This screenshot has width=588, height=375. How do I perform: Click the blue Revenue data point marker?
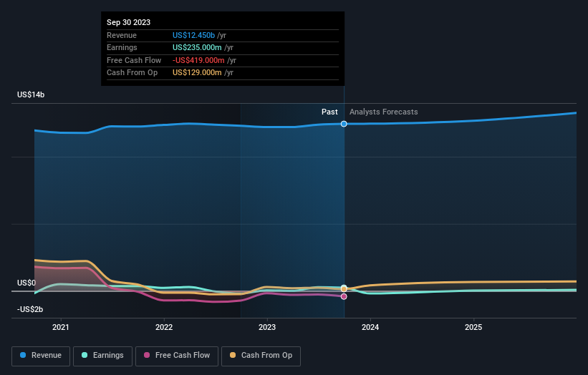344,124
